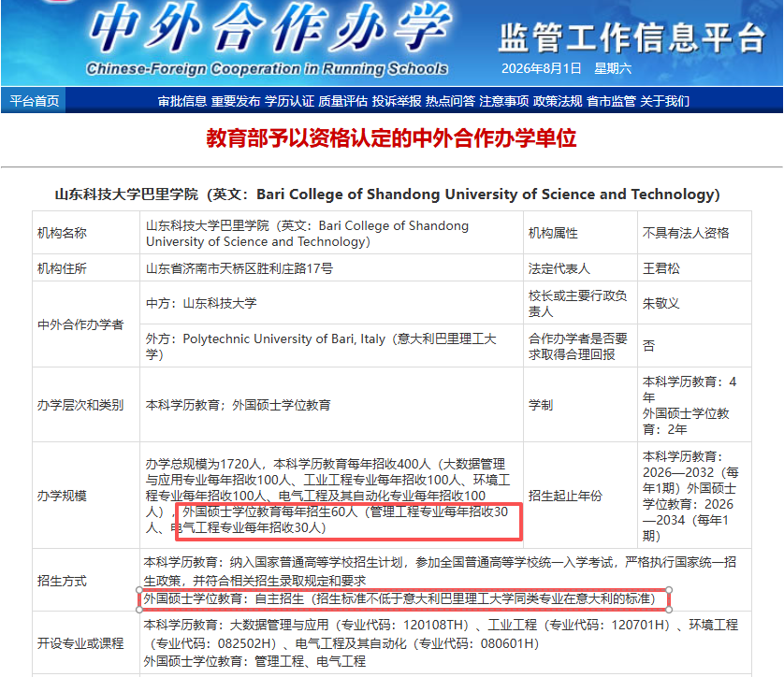This screenshot has width=784, height=677.
Task: Open 关于我们 navigation link
Action: (x=664, y=101)
